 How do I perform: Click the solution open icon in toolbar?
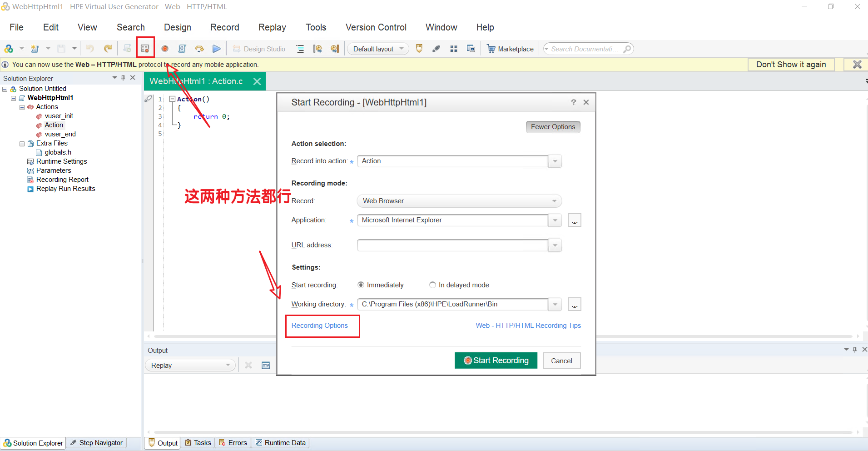(x=9, y=49)
